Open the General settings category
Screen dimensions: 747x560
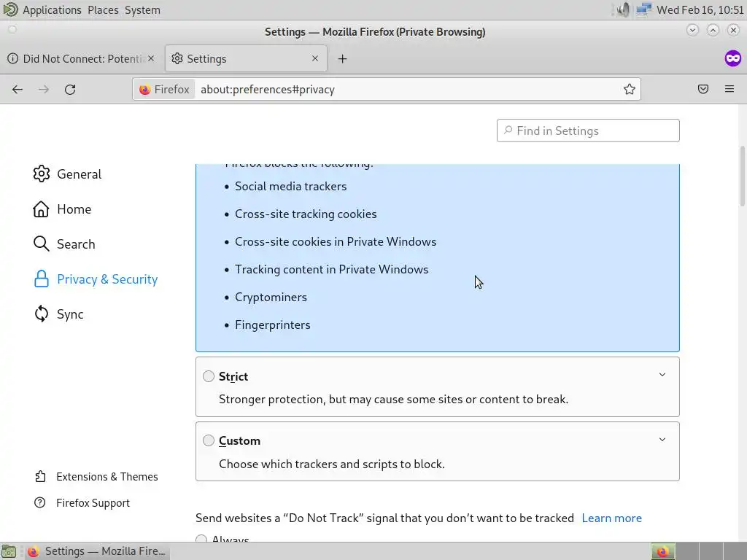(x=79, y=174)
